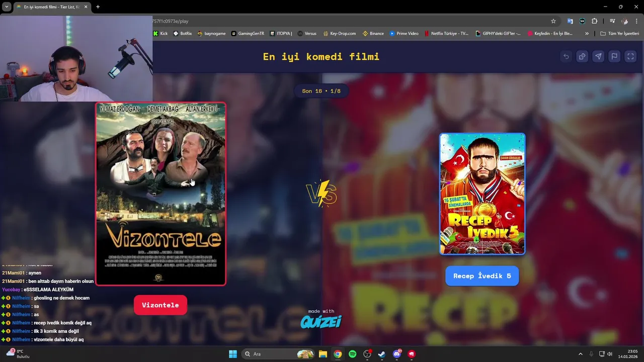Choose the blue Recep İvedik 5 button
Screen dimensions: 644x362
pos(482,276)
